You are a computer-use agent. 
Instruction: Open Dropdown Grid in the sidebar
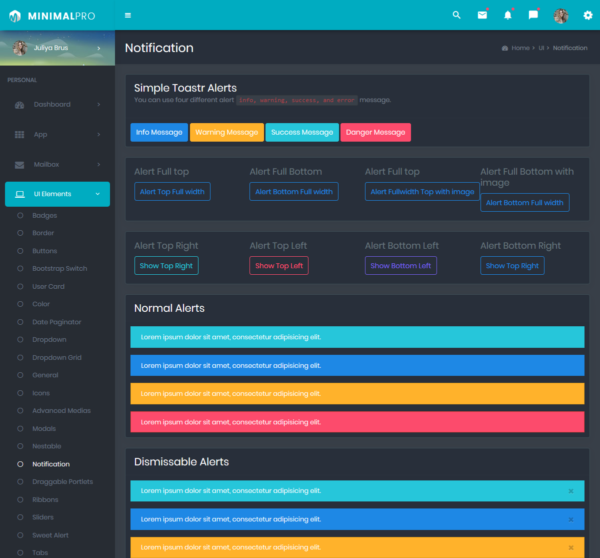pos(57,358)
